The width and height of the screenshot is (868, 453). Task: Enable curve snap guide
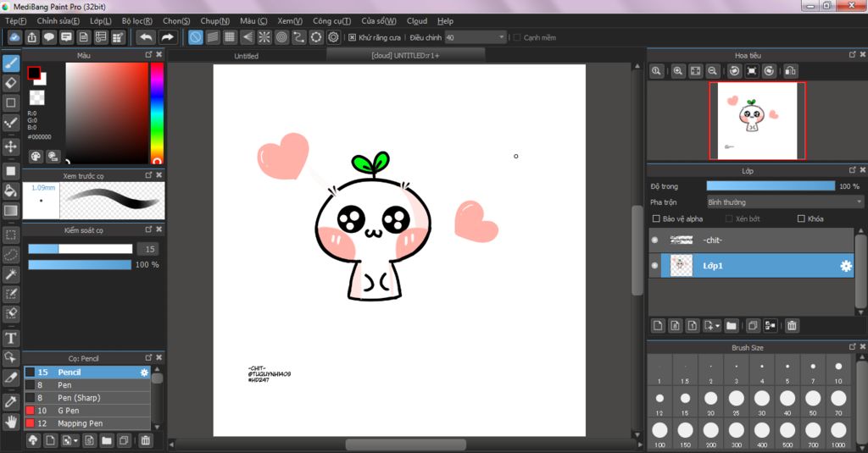tap(299, 37)
